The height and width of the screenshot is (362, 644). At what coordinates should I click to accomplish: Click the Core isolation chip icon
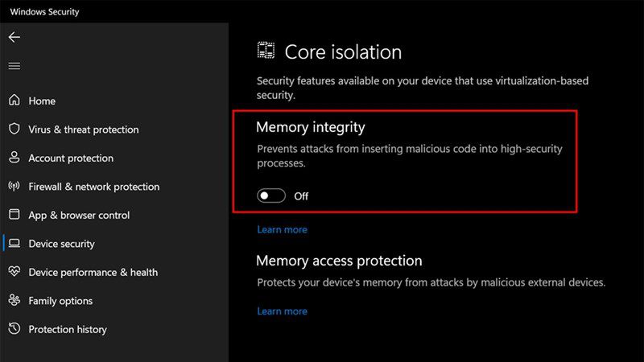[266, 51]
